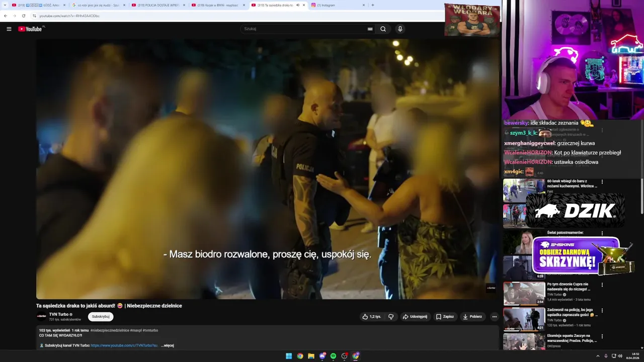Screen dimensions: 644x362
Task: Go to the YouTube home logo
Action: click(30, 29)
